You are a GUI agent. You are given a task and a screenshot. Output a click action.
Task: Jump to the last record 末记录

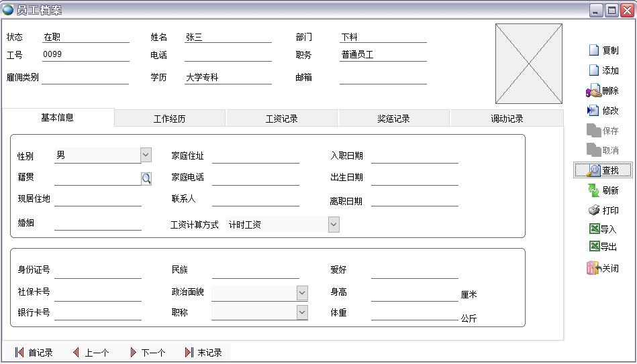203,353
